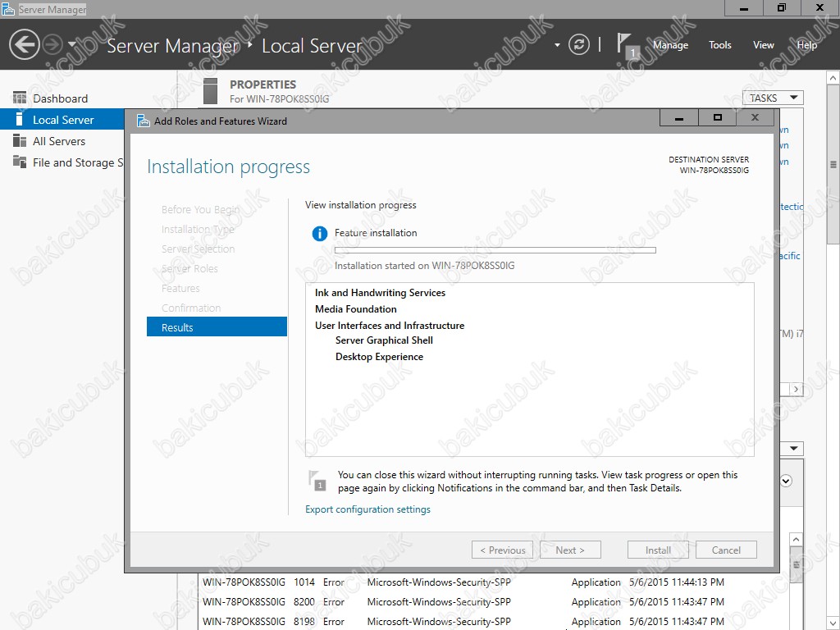The width and height of the screenshot is (840, 630).
Task: Click the Server Roles wizard step
Action: [189, 269]
